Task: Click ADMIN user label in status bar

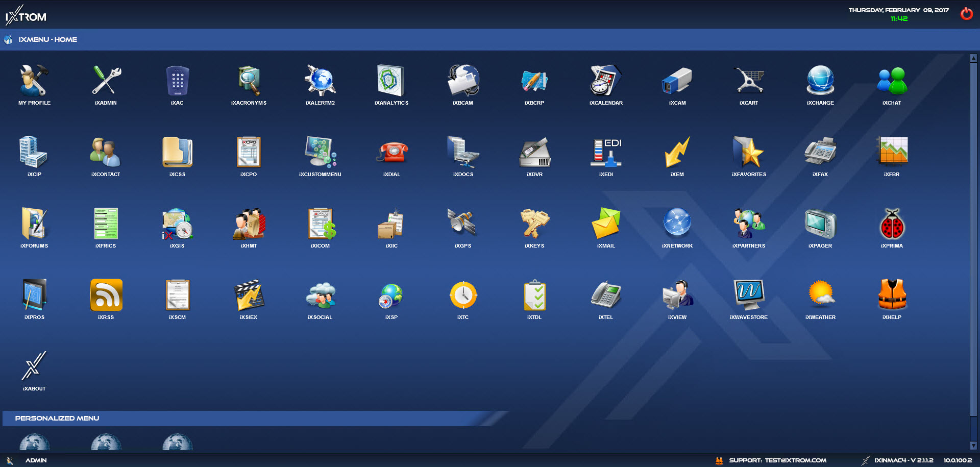Action: point(36,460)
